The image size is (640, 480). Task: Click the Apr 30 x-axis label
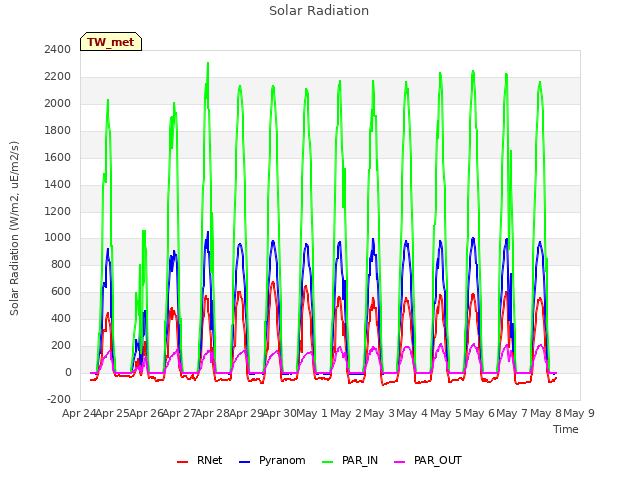click(x=279, y=413)
